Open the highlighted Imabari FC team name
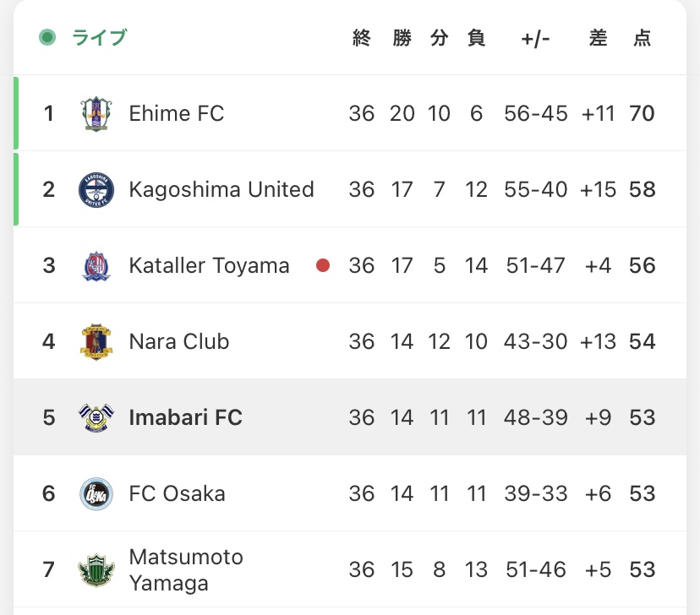Screen dimensions: 700x615 [185, 417]
